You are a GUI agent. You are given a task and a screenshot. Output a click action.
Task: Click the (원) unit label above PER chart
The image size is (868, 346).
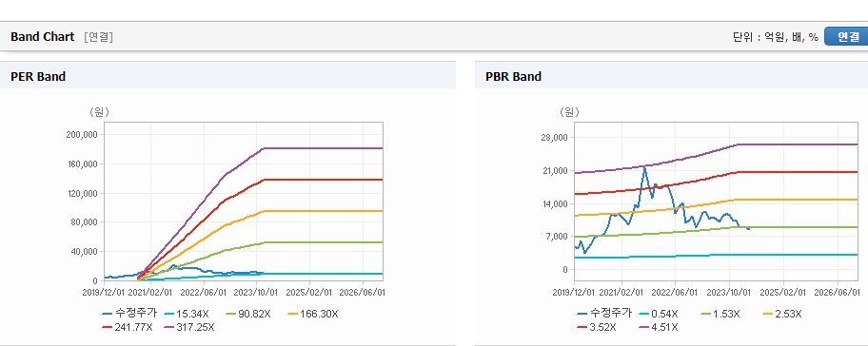pyautogui.click(x=100, y=111)
